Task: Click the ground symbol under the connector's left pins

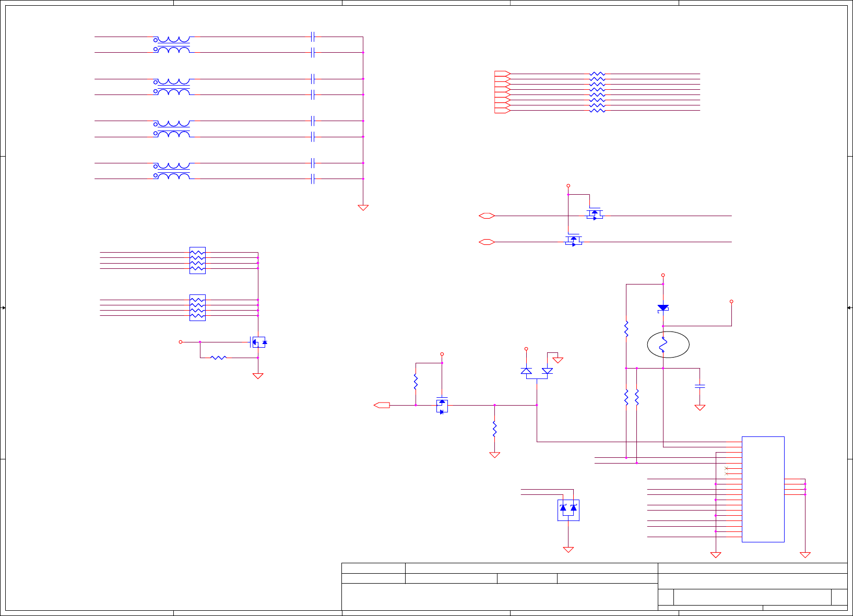Action: point(716,555)
